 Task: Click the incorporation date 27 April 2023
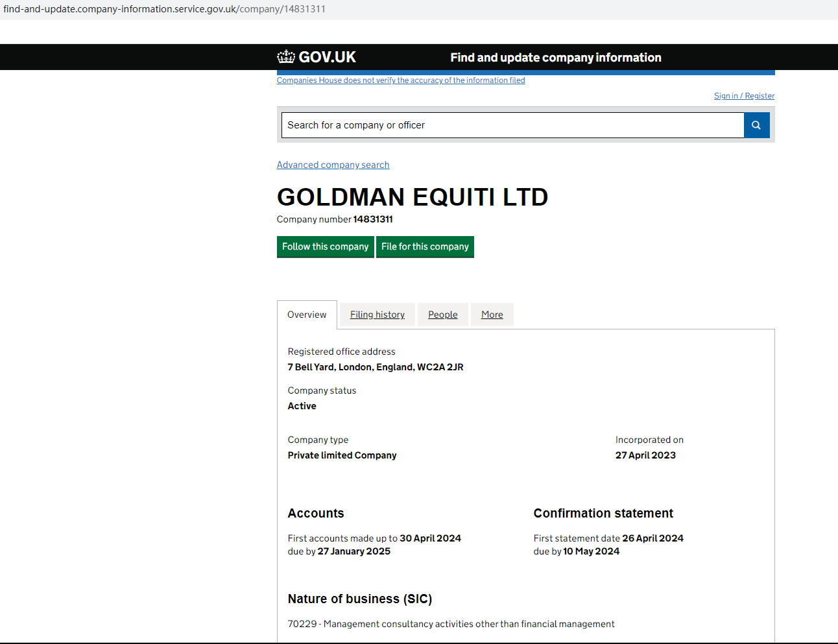pos(645,455)
